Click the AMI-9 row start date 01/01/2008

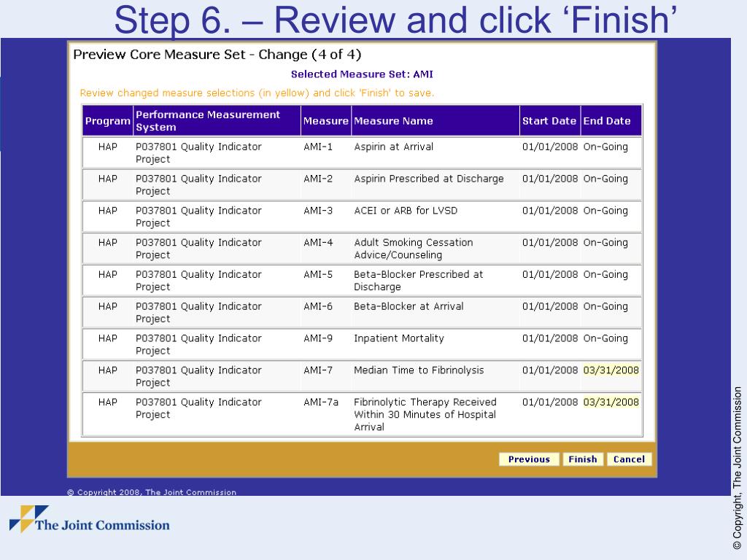550,338
